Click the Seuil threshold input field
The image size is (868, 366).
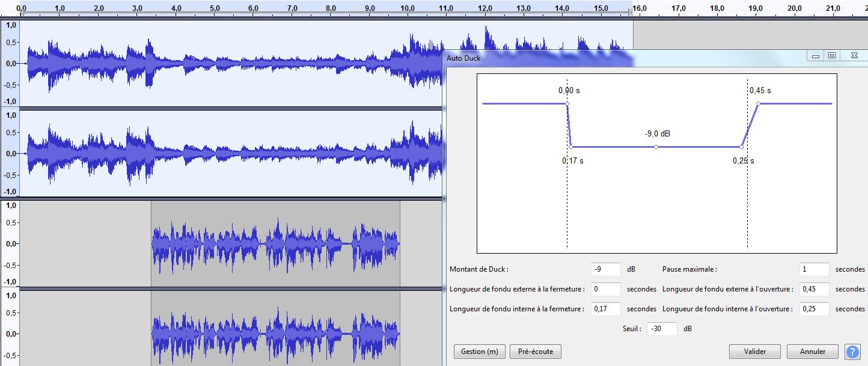(662, 329)
